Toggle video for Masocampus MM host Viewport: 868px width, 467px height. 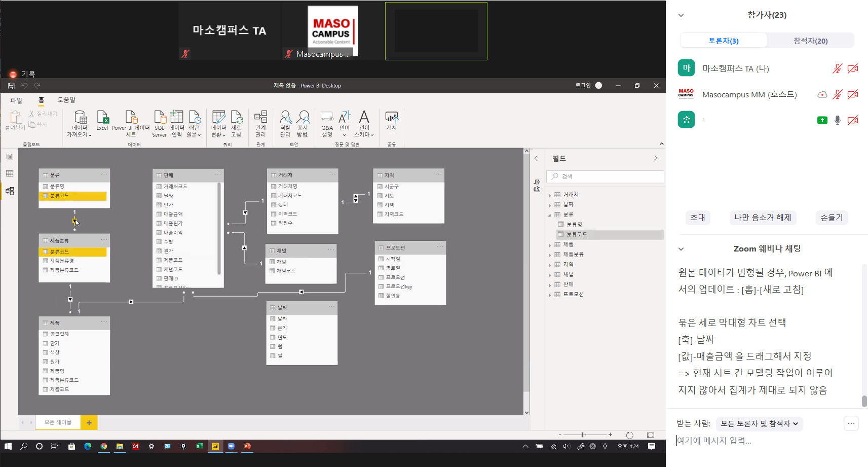pyautogui.click(x=853, y=94)
